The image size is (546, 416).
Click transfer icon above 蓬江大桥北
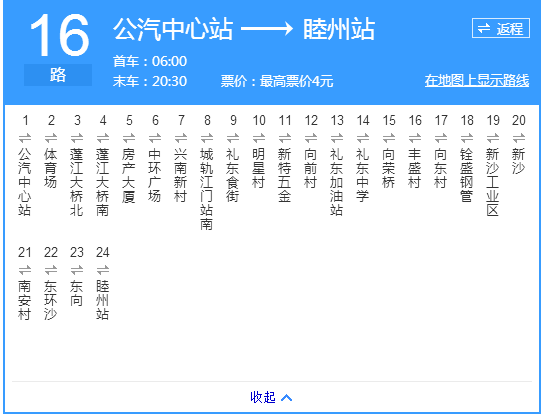pyautogui.click(x=77, y=138)
